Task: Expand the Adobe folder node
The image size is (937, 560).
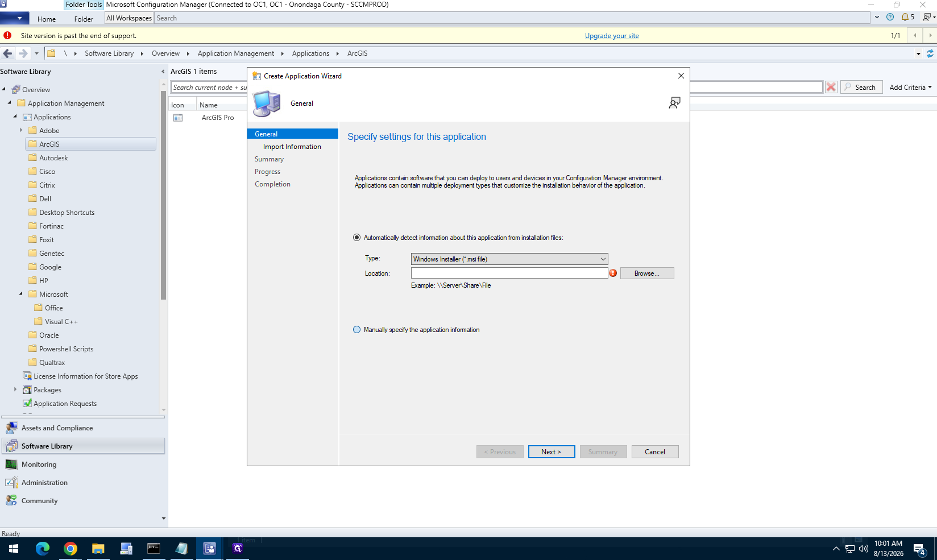Action: click(21, 130)
